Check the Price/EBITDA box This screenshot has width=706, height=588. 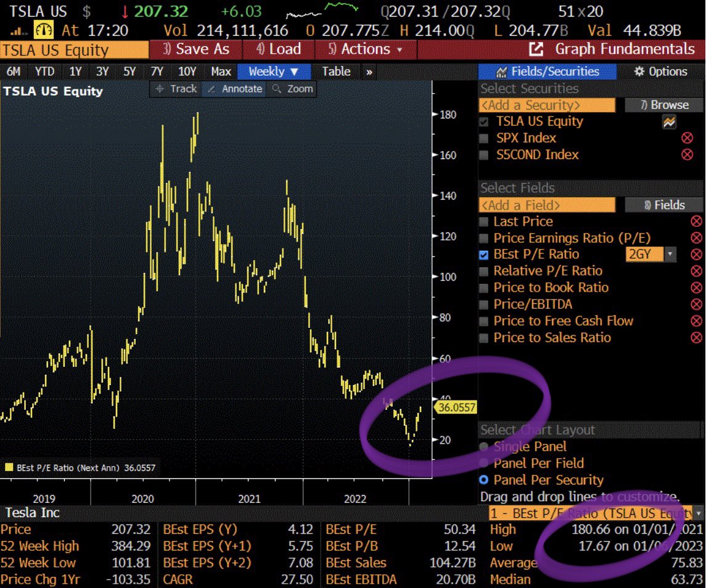click(483, 304)
